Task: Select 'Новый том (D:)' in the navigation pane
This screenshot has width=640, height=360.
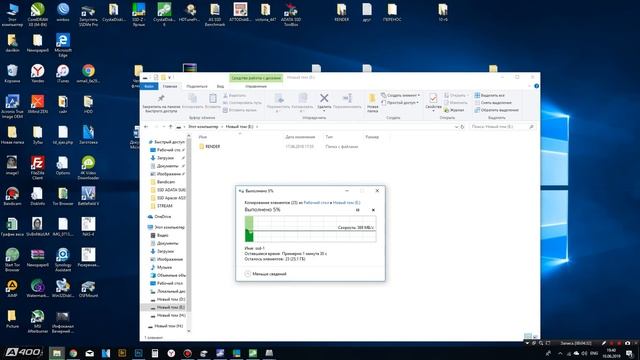Action: click(168, 300)
